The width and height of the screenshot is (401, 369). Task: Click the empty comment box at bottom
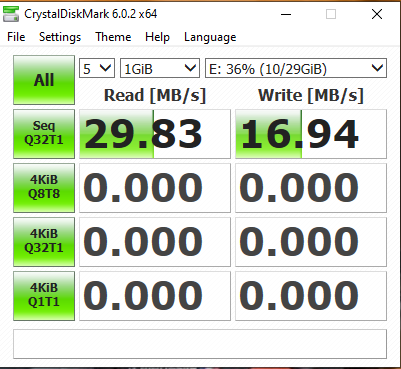pos(200,344)
